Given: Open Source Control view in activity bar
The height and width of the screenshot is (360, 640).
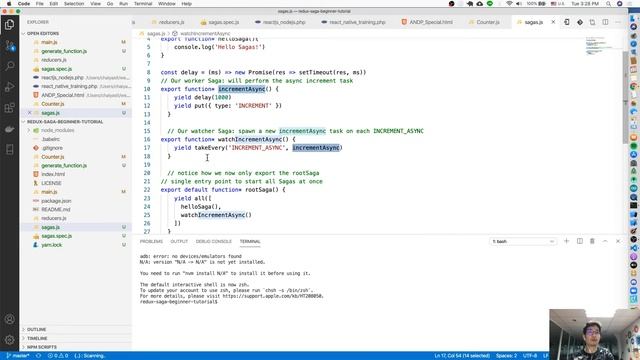Looking at the screenshot, I should [9, 46].
